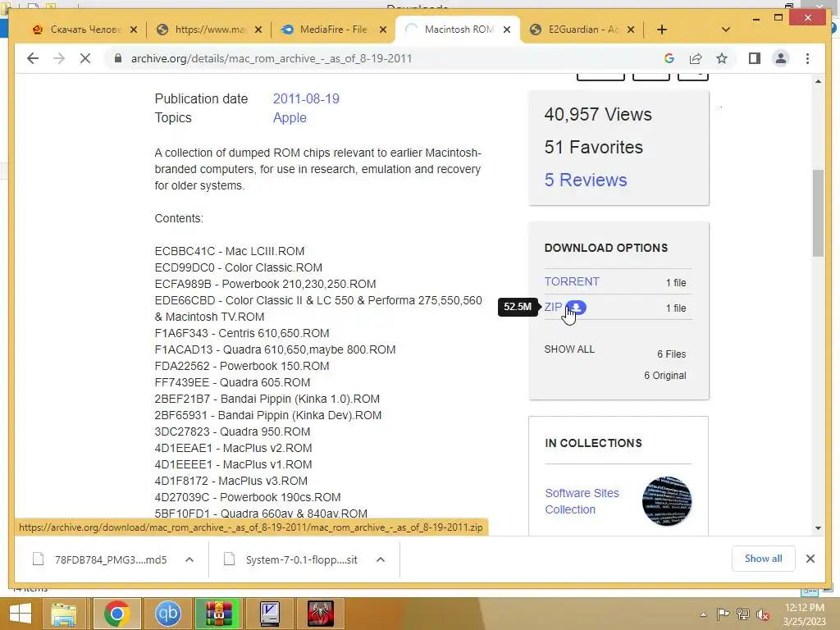Click SHOW ALL download files
Screen dimensions: 840x630
[x=569, y=349]
